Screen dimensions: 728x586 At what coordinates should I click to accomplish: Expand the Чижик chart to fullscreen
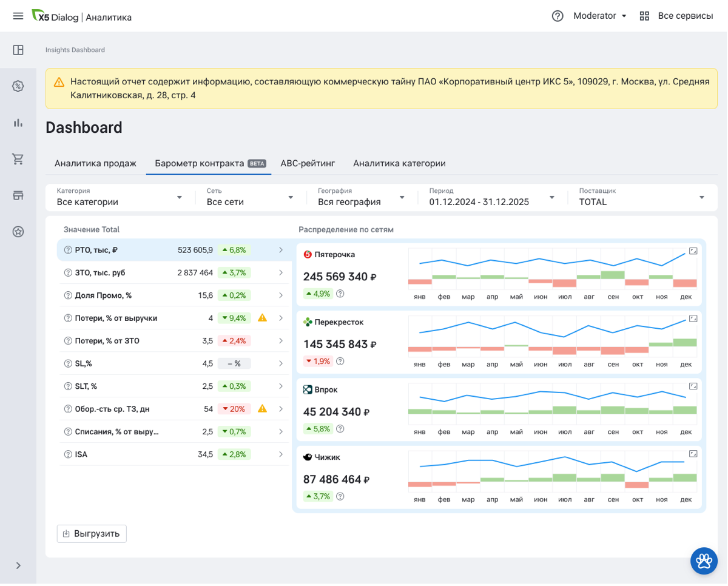[x=693, y=453]
